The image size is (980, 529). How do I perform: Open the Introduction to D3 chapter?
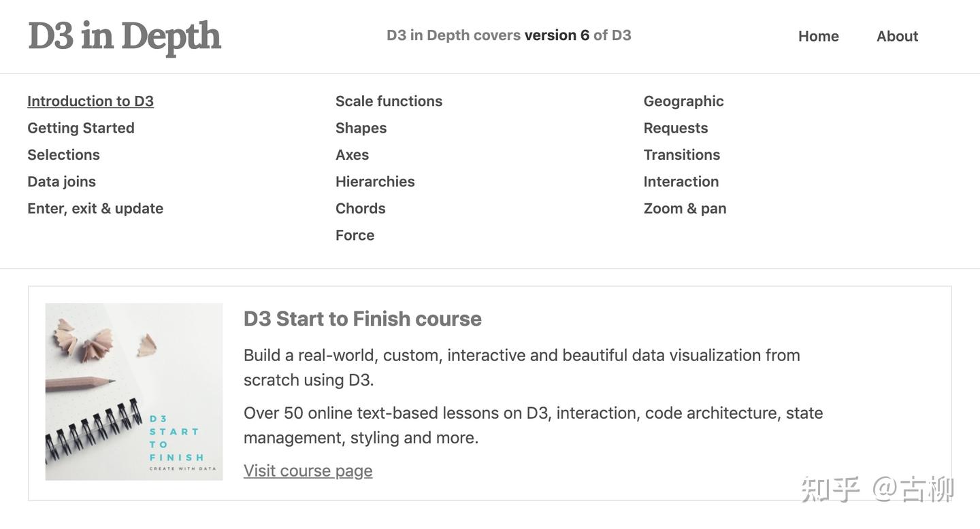pos(91,101)
